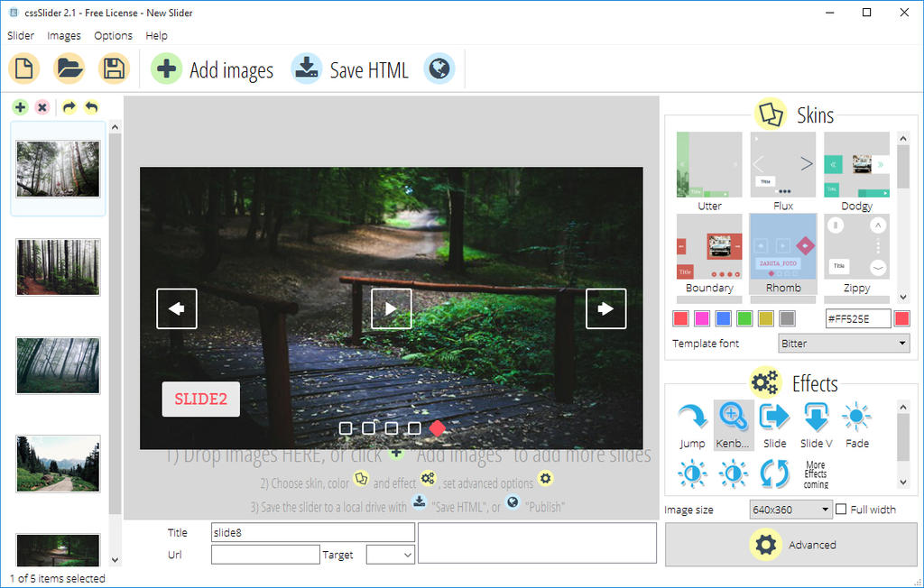Open a slider with the folder icon
This screenshot has height=588, width=924.
point(69,68)
